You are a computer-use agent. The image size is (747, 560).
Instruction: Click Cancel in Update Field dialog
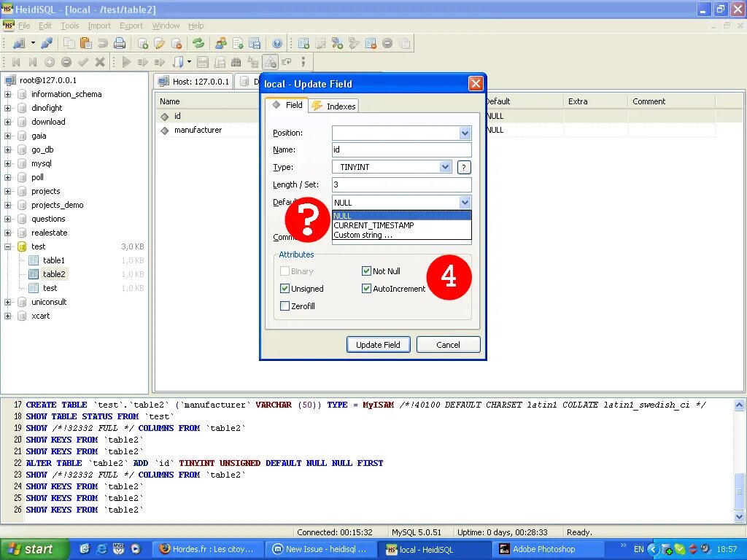(449, 345)
